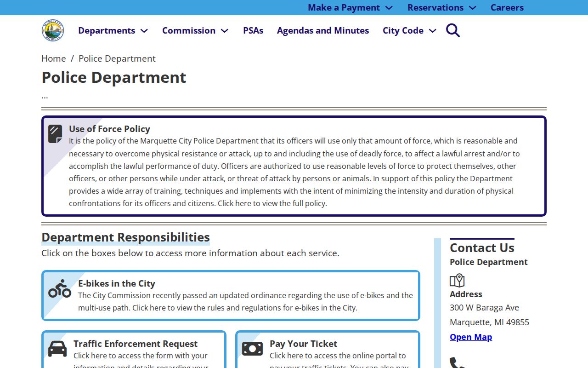
Task: Open the Traffic Enforcement Request card title
Action: [136, 344]
